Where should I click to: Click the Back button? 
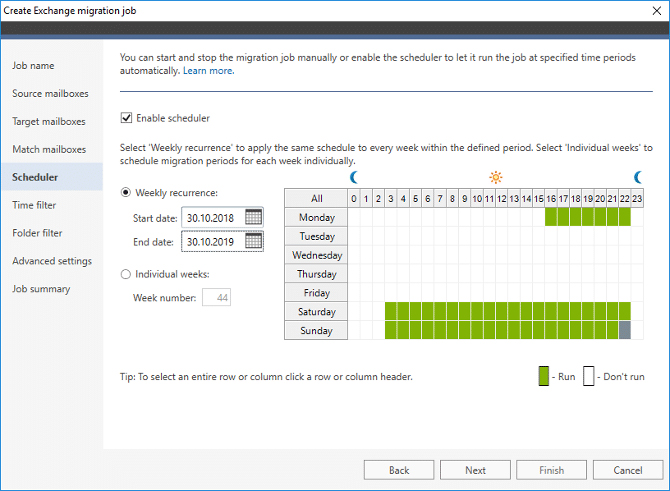399,470
